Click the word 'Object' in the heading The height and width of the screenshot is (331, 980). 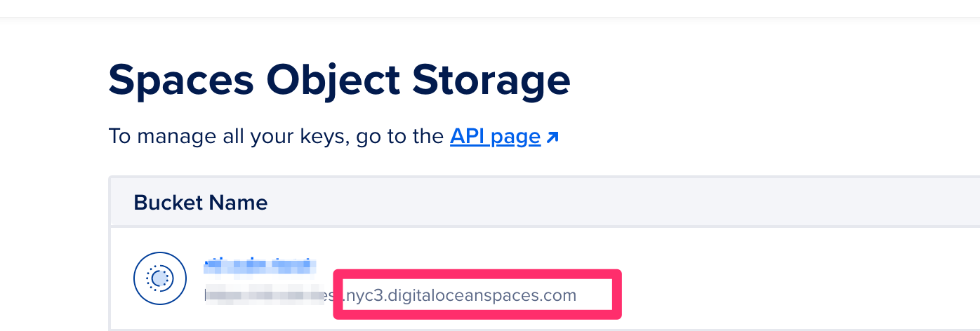coord(332,81)
